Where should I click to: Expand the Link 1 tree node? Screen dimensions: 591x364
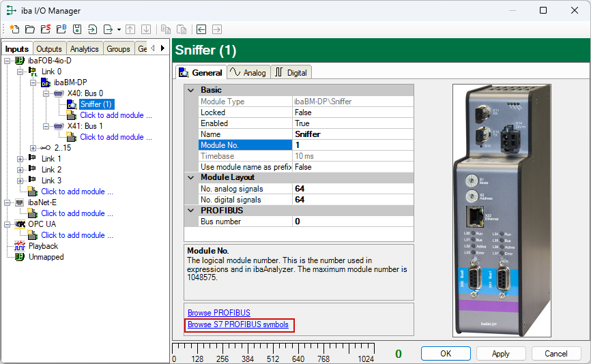[20, 159]
